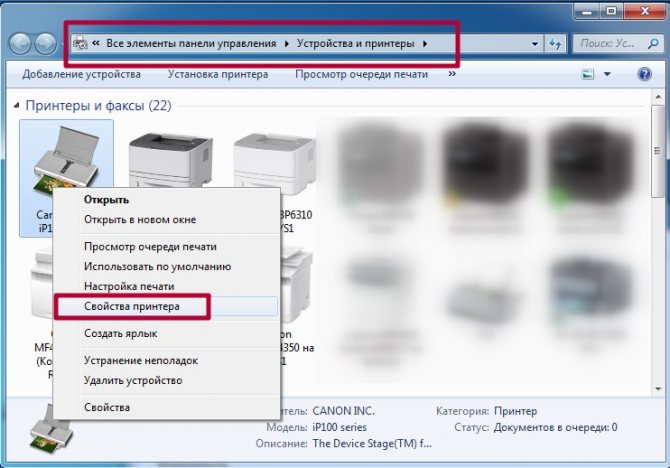670x468 pixels.
Task: Collapse the 'Принтеры и факсы' group
Action: pos(16,105)
